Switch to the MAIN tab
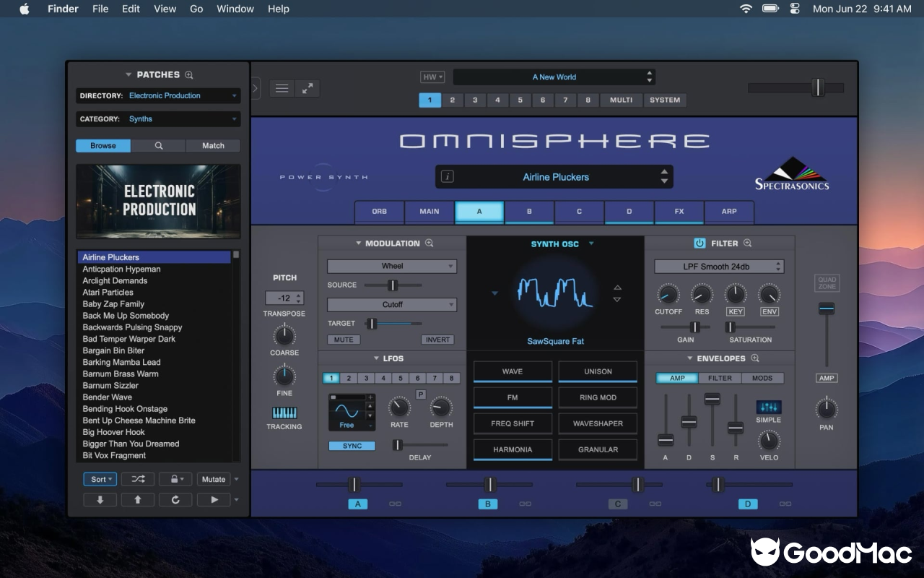This screenshot has height=578, width=924. [430, 212]
